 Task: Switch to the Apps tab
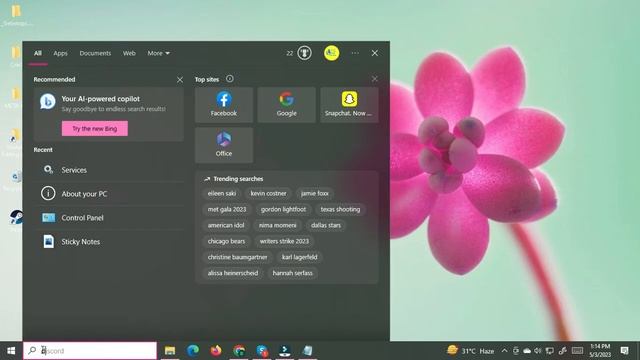click(x=60, y=53)
